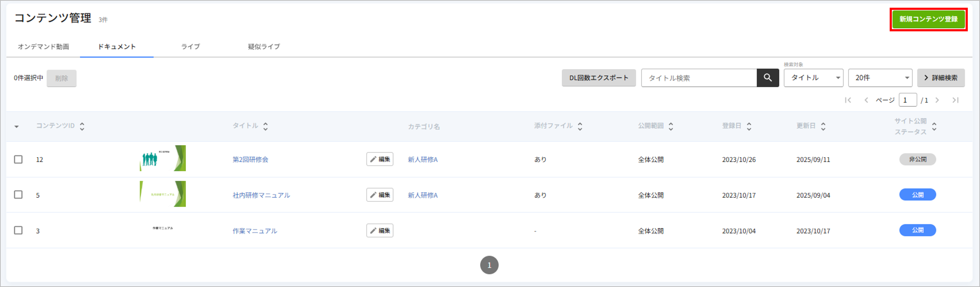The image size is (980, 287).
Task: Click 編集 for 第2回研修会
Action: coord(380,159)
